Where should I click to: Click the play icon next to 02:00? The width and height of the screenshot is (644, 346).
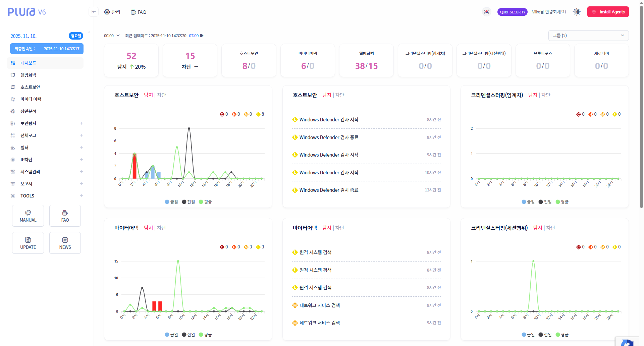click(202, 36)
